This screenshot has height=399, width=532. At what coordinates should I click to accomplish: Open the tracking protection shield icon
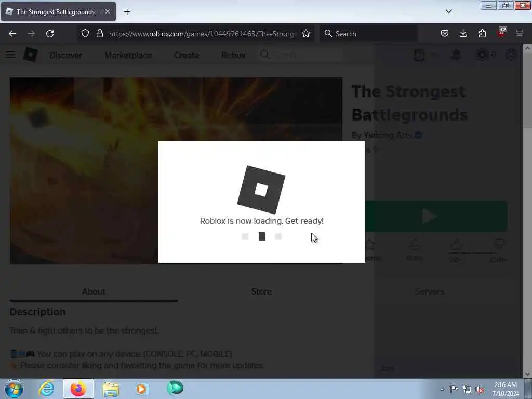tap(85, 34)
